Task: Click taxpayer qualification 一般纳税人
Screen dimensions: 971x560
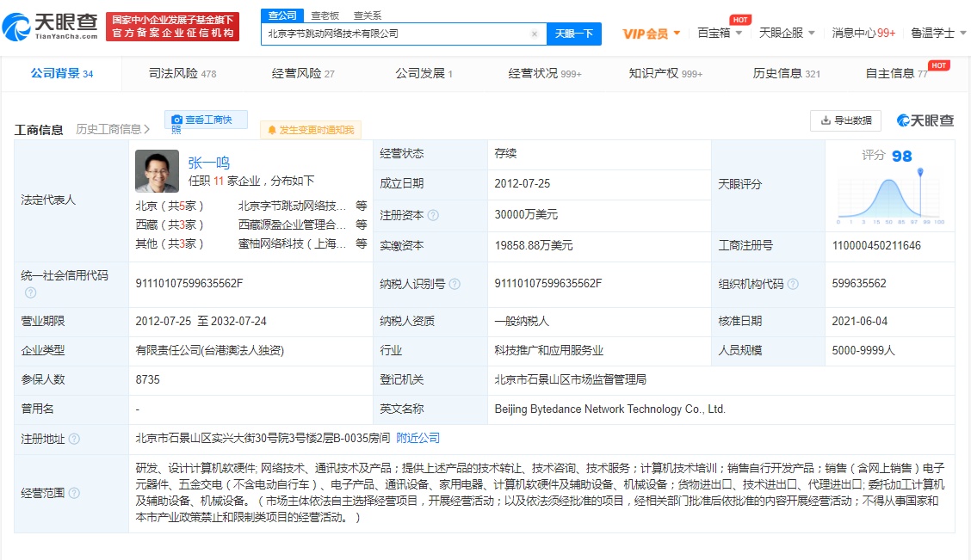Action: (x=522, y=321)
